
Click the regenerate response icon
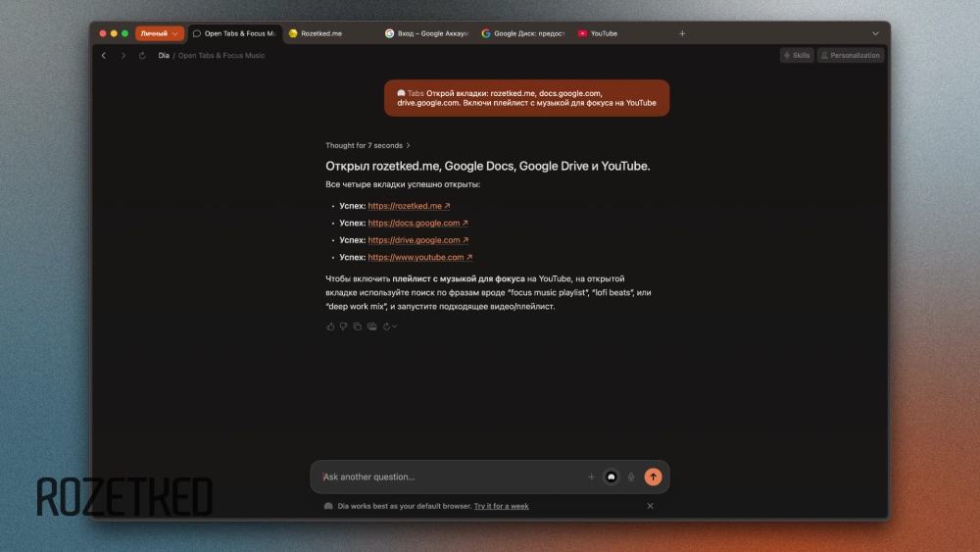coord(386,326)
